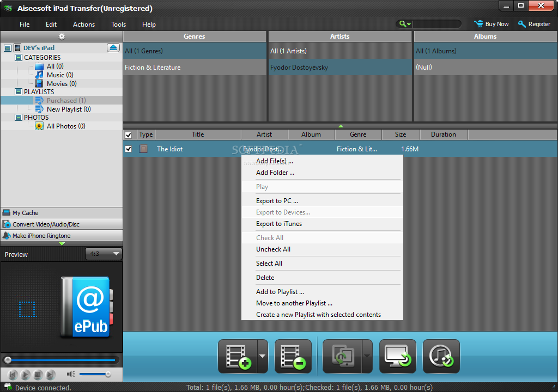The width and height of the screenshot is (558, 392).
Task: Click the Music category note icon
Action: pyautogui.click(x=39, y=75)
